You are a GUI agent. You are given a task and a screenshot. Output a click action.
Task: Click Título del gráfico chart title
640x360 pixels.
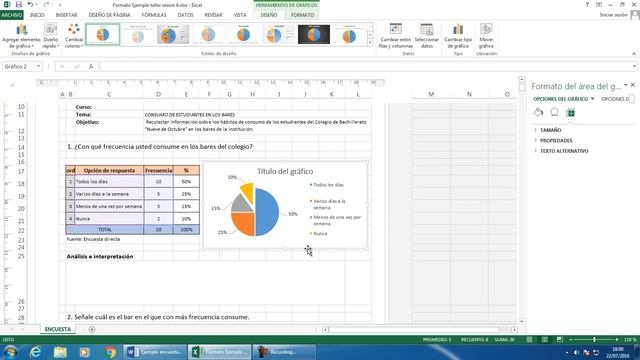tap(285, 171)
